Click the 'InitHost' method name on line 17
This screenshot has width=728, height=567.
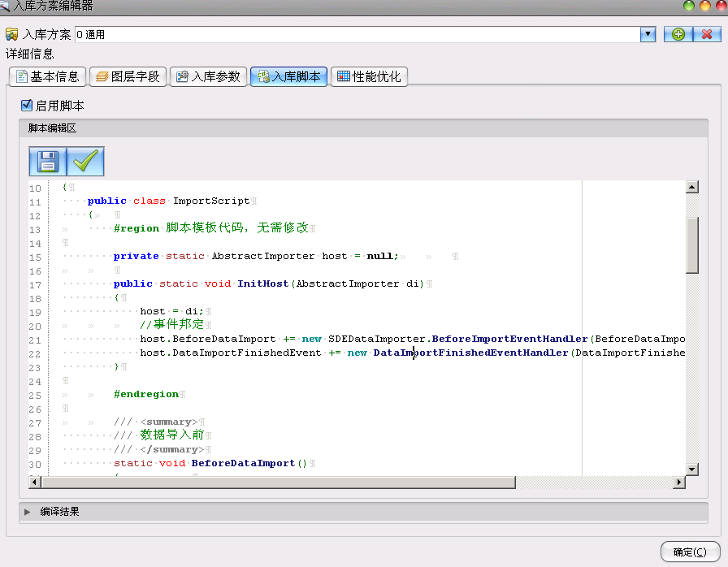[x=262, y=283]
